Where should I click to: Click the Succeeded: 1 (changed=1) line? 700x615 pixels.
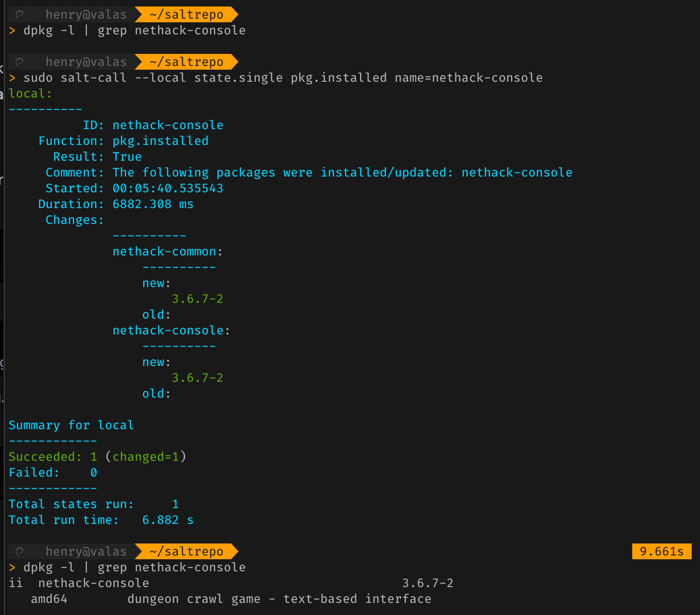[x=97, y=457]
